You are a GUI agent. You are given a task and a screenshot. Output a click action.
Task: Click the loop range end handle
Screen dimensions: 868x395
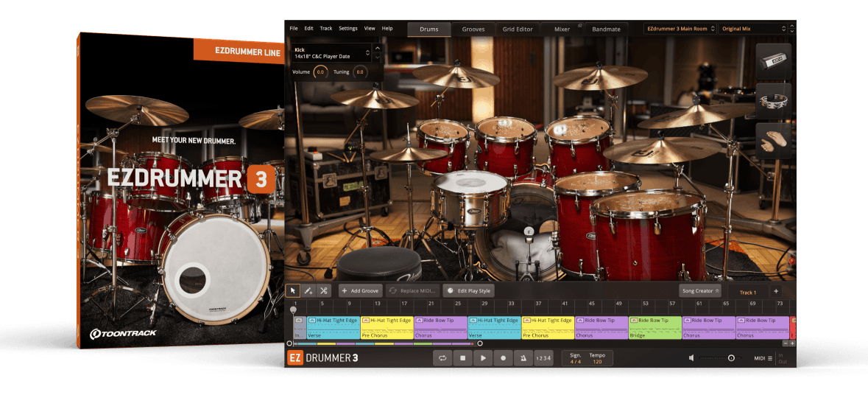(479, 343)
